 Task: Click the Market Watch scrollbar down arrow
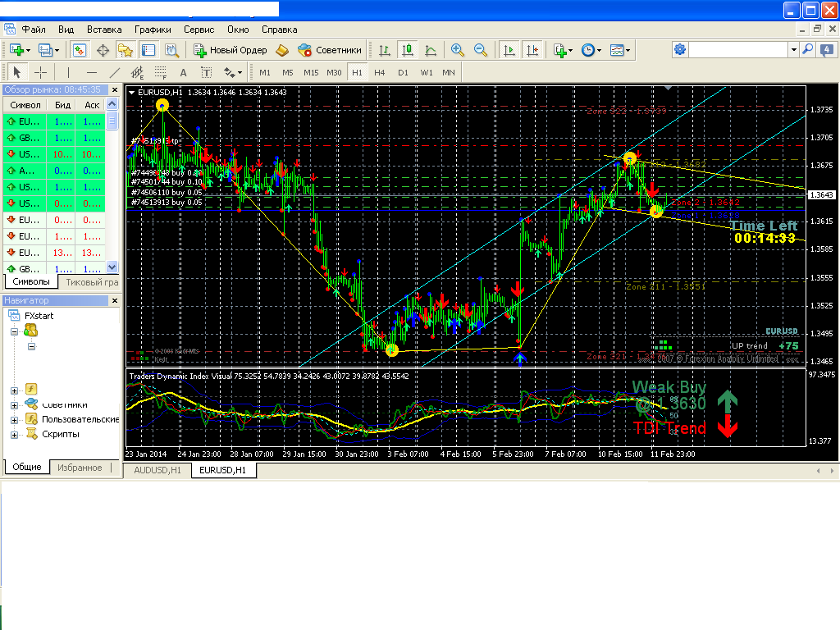pyautogui.click(x=112, y=267)
